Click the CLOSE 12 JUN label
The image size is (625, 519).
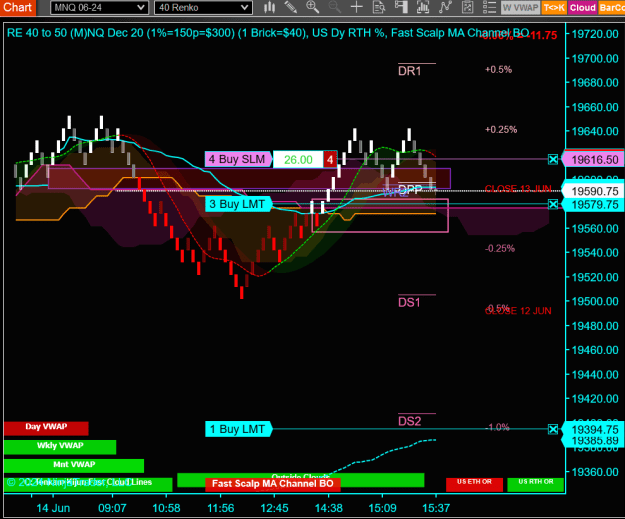click(519, 311)
